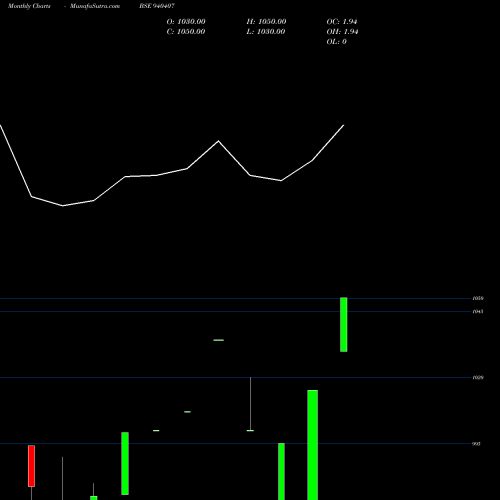Click the 995 price axis label

pos(477,444)
